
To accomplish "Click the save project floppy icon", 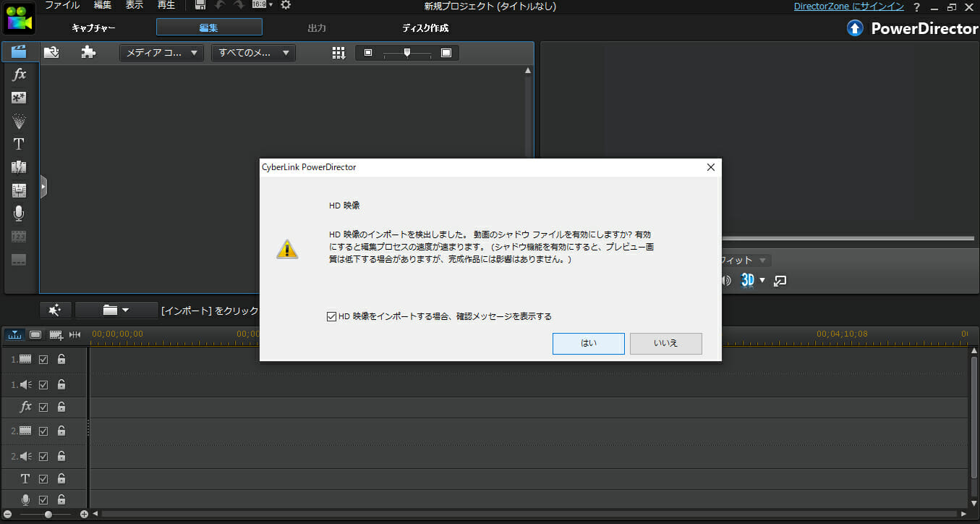I will [x=200, y=5].
